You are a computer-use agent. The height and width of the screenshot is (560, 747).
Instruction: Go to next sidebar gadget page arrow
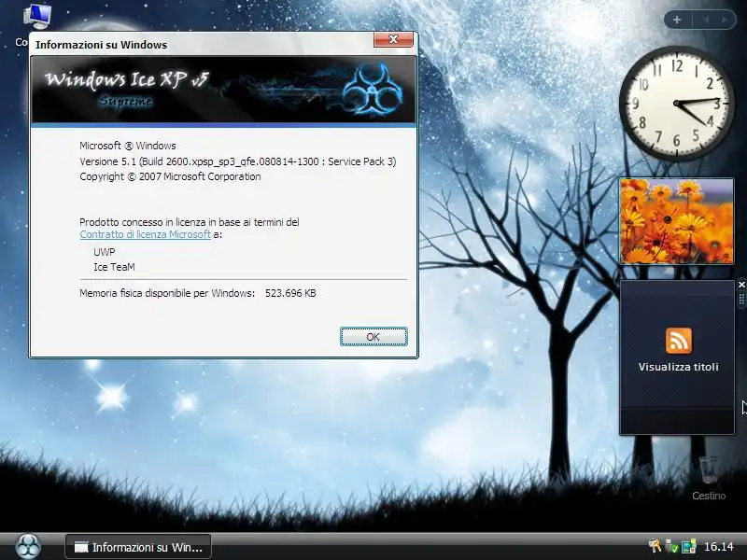(724, 20)
